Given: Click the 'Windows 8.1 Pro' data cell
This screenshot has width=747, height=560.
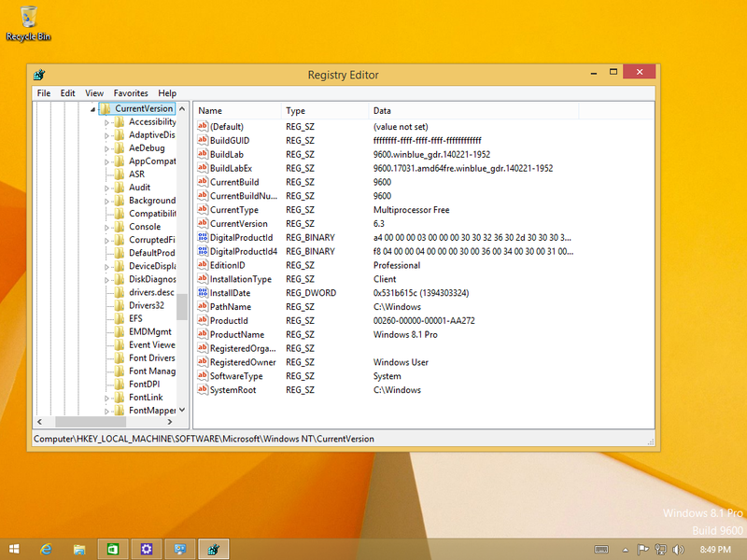Looking at the screenshot, I should coord(405,334).
